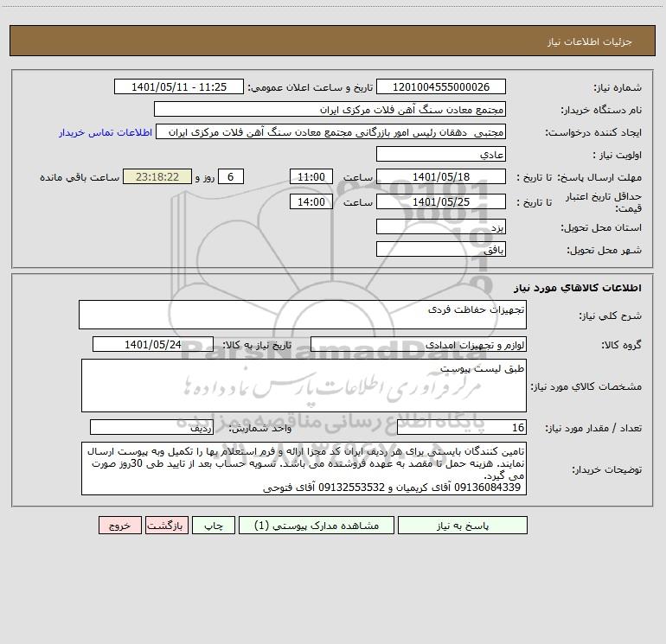Image resolution: width=666 pixels, height=644 pixels.
Task: Click the priority field 'عادي'
Action: (x=441, y=155)
